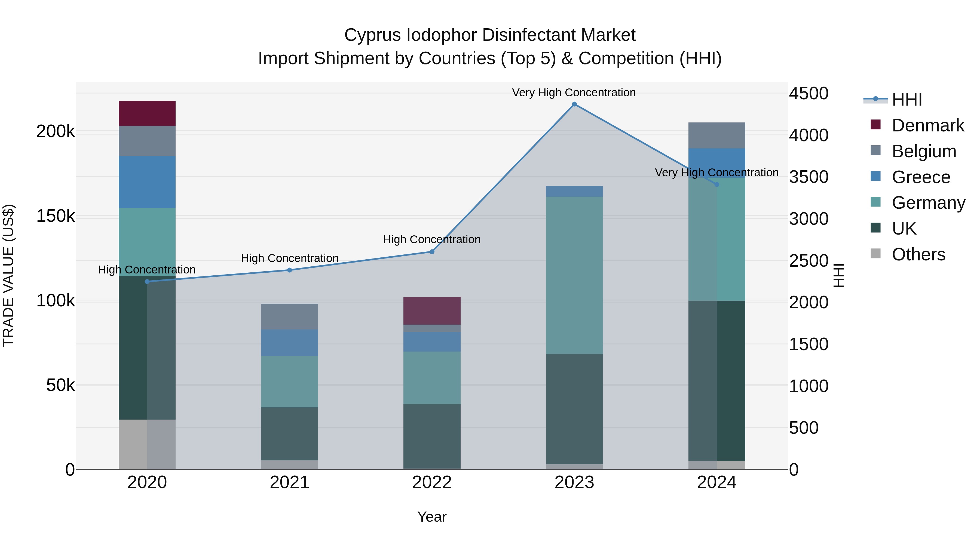Click the 2020 HHI data point marker
This screenshot has width=980, height=551.
(147, 281)
